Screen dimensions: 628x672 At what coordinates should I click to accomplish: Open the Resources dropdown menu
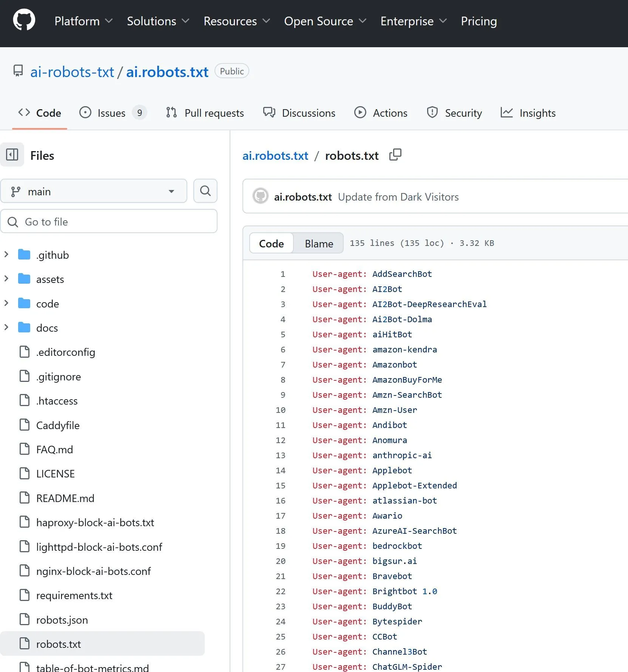click(x=237, y=21)
